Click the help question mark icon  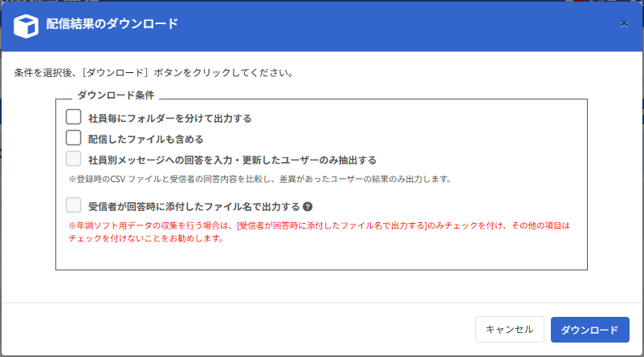(x=308, y=206)
